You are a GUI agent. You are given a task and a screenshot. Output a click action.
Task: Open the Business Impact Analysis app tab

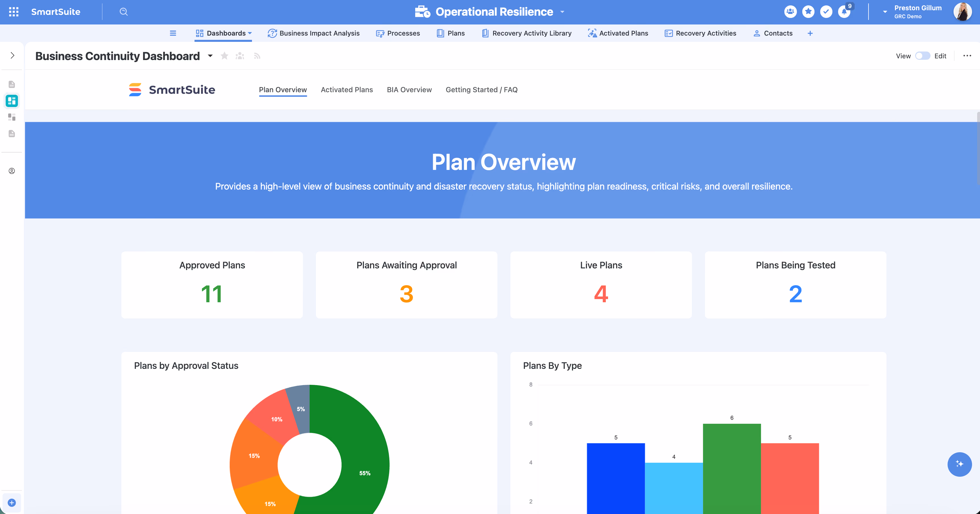coord(313,34)
